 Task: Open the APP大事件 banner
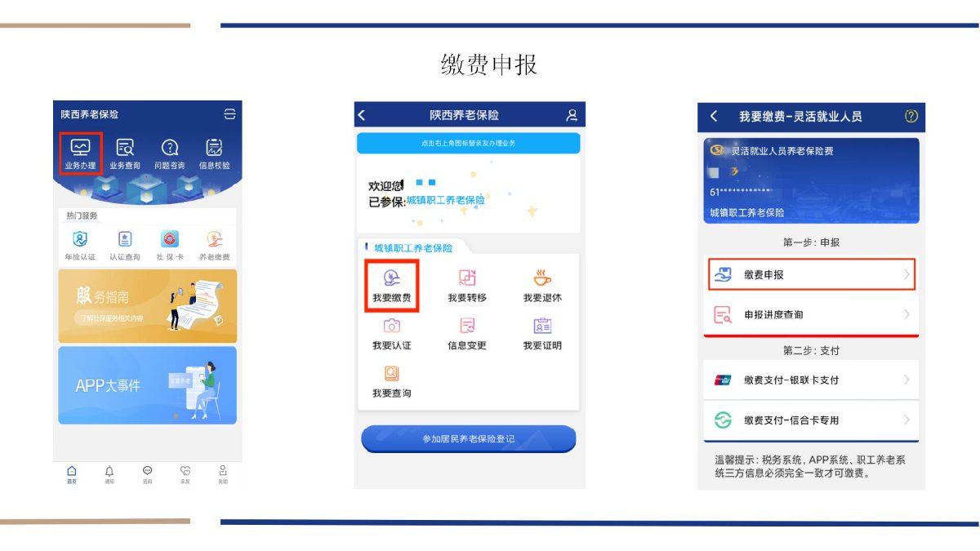coord(148,385)
